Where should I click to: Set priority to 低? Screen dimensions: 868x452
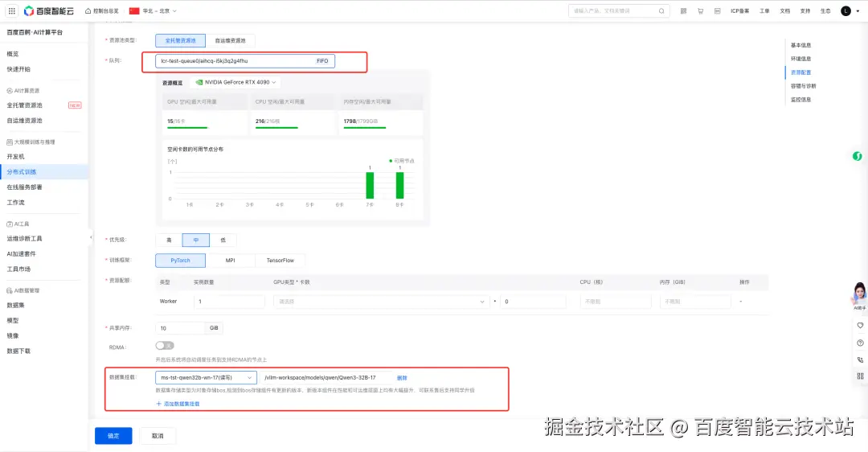(223, 240)
